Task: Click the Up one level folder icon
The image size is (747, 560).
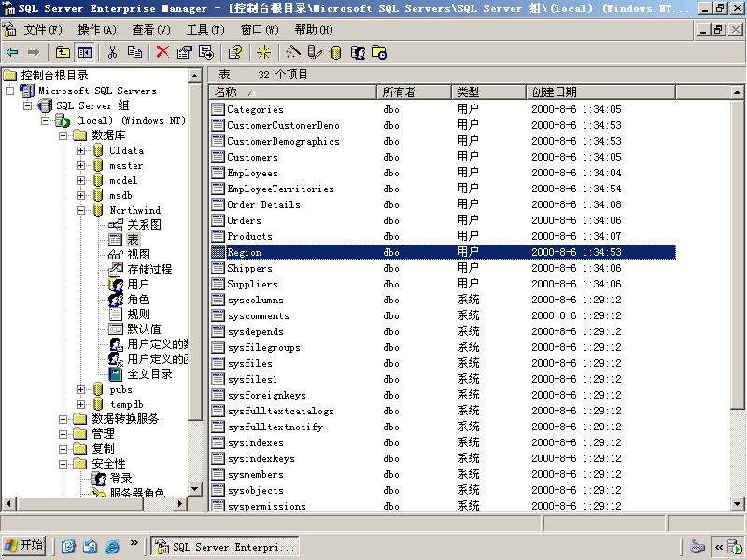Action: (63, 52)
